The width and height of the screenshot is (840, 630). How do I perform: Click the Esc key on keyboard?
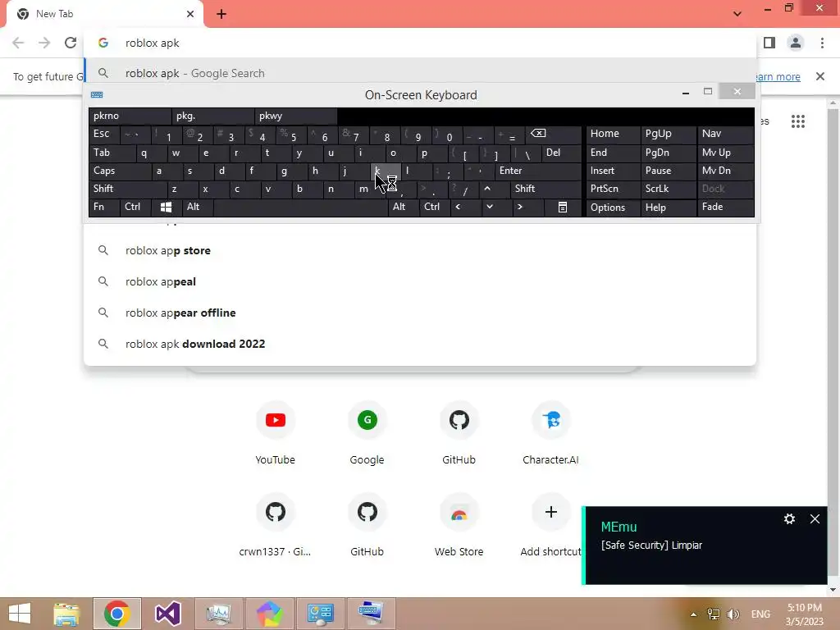(x=104, y=134)
